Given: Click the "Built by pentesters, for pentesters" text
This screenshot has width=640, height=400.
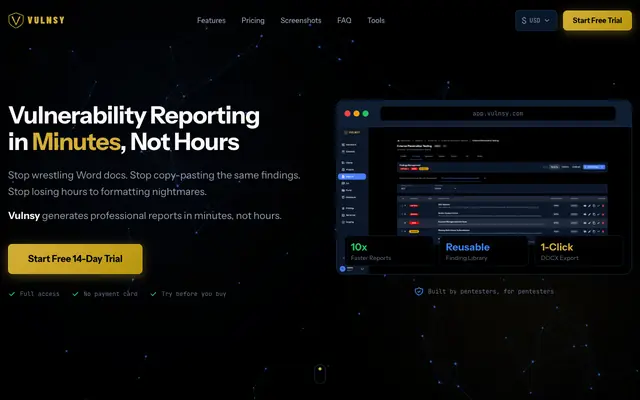Looking at the screenshot, I should click(491, 291).
